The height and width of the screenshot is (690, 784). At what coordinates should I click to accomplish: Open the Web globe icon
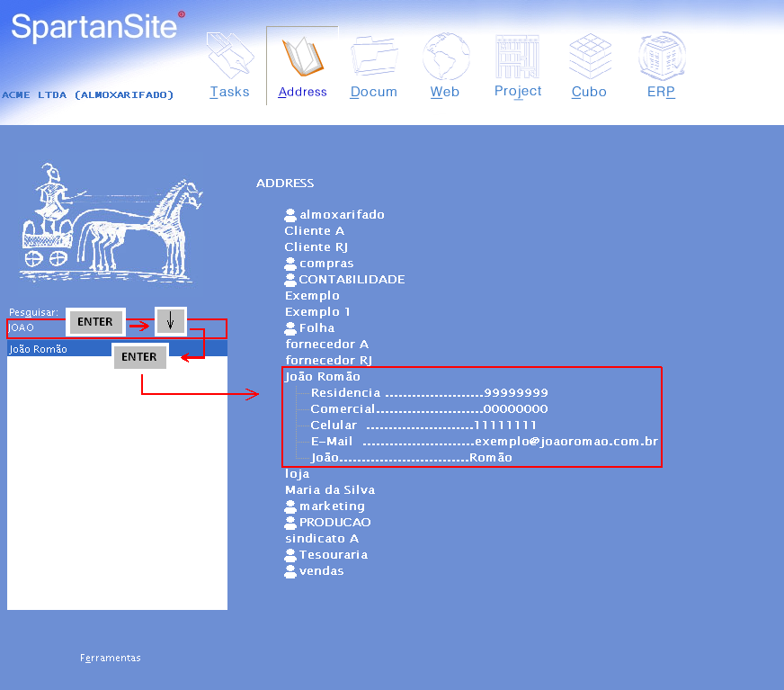click(x=445, y=57)
